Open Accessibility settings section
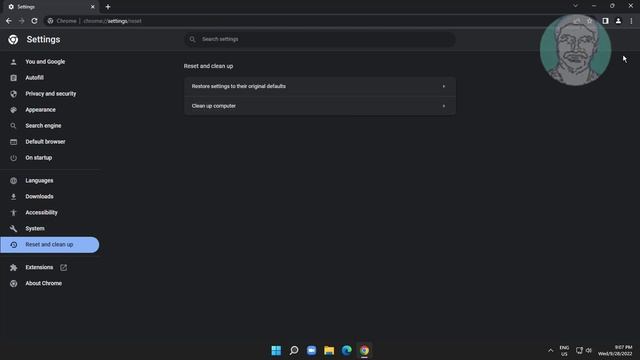This screenshot has height=360, width=640. click(x=41, y=212)
